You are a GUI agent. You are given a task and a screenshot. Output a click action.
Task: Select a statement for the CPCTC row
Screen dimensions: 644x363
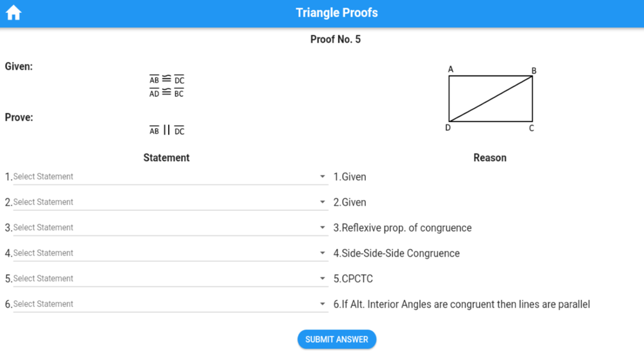pyautogui.click(x=171, y=279)
